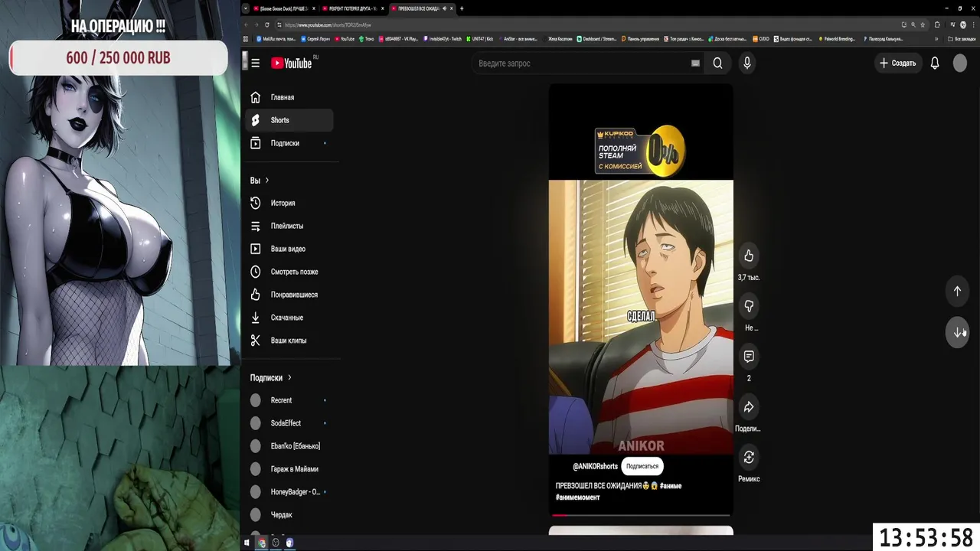
Task: Start voice search with microphone
Action: (747, 64)
